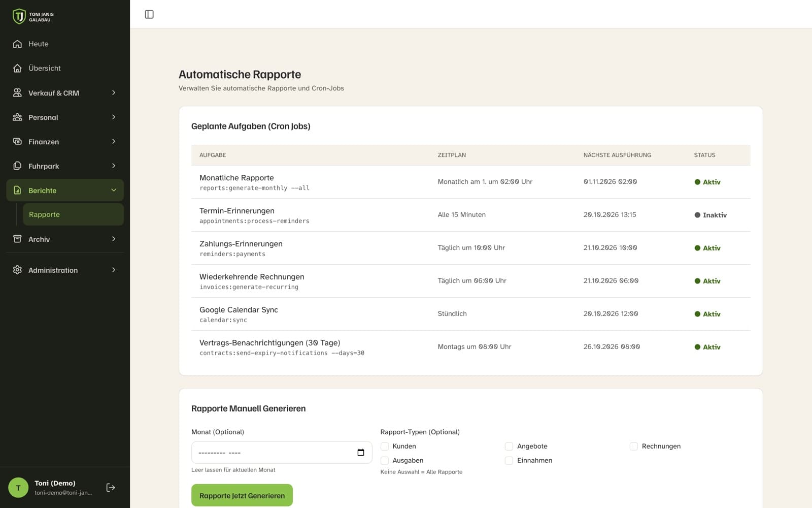Image resolution: width=812 pixels, height=508 pixels.
Task: Click Toni (Demo) user name
Action: (55, 483)
